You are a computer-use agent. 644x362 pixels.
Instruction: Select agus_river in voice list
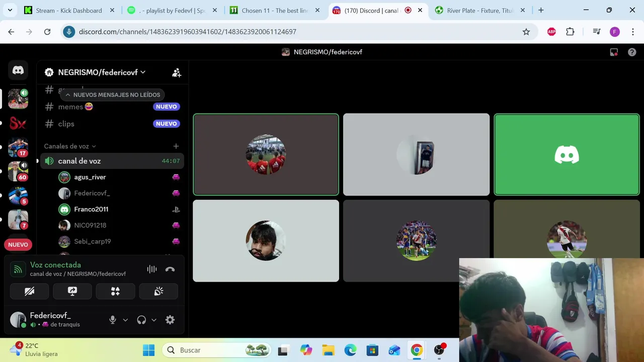click(x=118, y=177)
